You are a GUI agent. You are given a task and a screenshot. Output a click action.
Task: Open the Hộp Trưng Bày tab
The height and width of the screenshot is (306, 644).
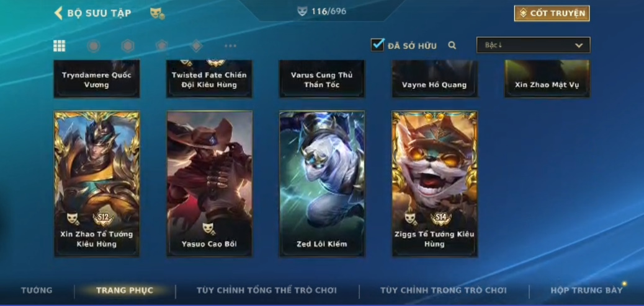pos(586,291)
